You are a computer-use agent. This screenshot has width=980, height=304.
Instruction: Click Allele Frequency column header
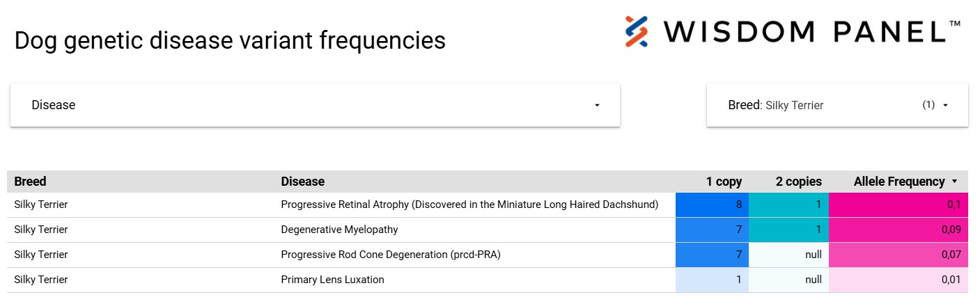(x=899, y=182)
